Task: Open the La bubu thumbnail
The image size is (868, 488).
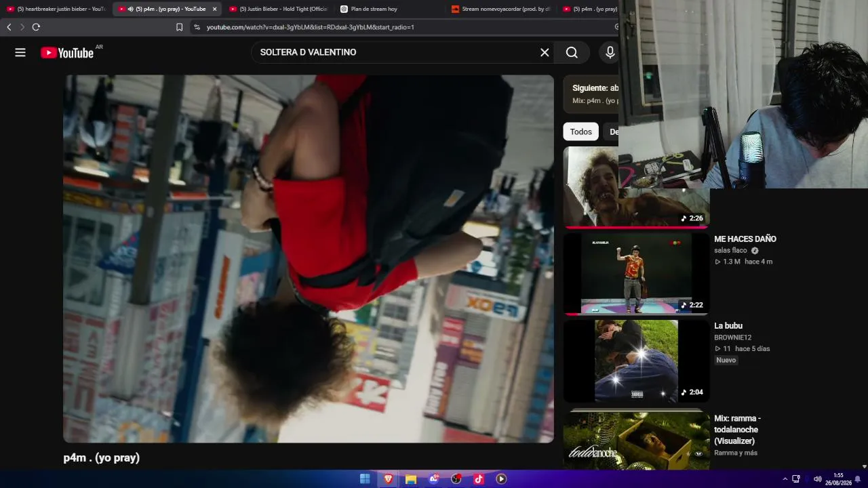Action: point(636,361)
